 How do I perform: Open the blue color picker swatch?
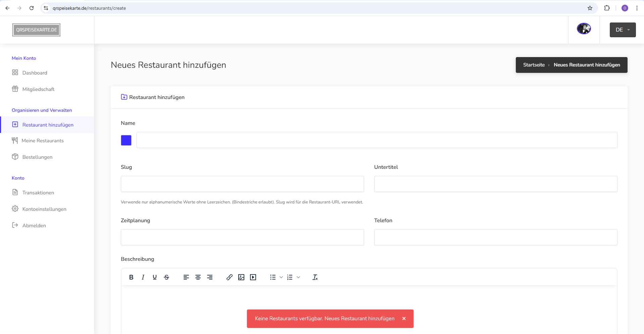point(126,140)
